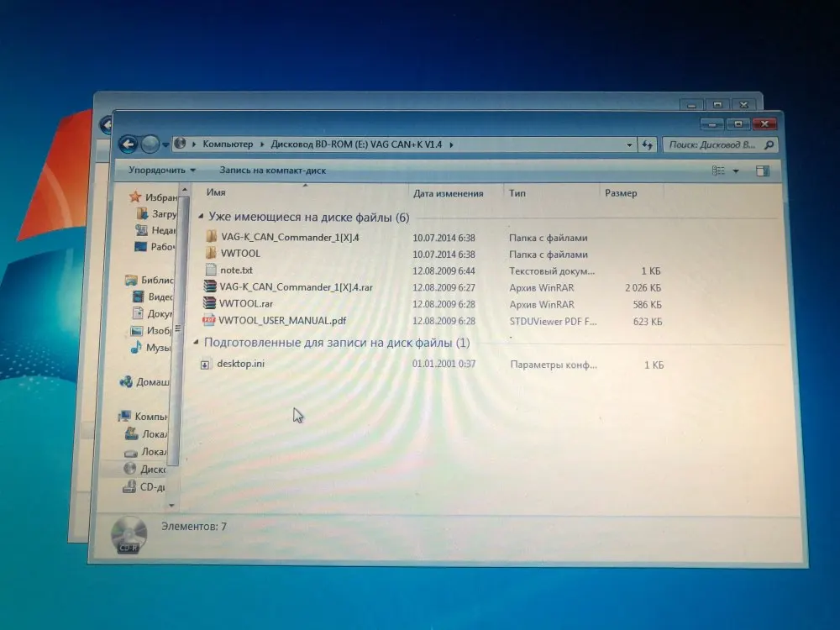Screen dimensions: 840x630
Task: Open Загрузки in the sidebar
Action: coord(156,213)
